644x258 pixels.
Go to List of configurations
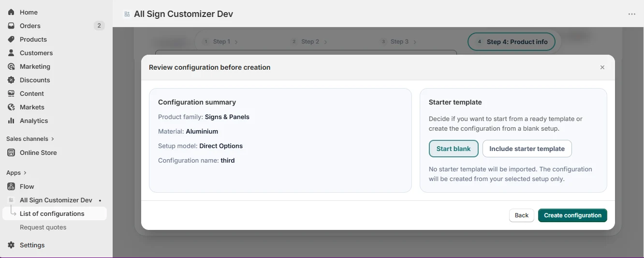click(55, 213)
